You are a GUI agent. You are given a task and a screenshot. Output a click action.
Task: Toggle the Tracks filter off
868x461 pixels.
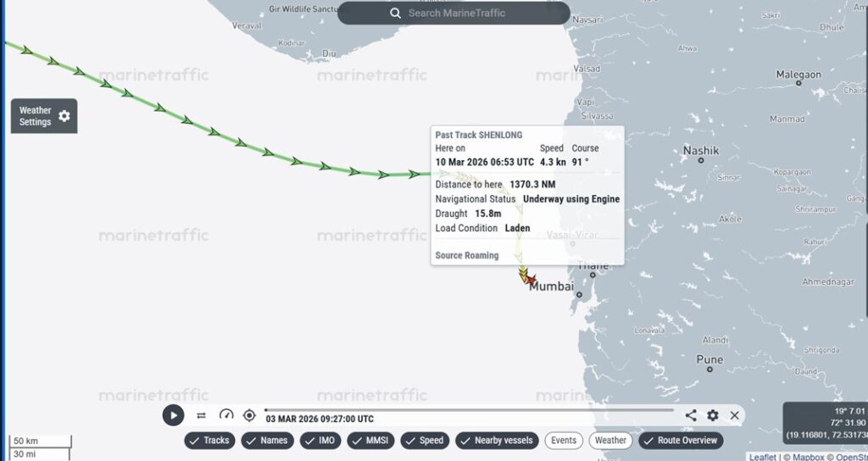click(x=209, y=441)
